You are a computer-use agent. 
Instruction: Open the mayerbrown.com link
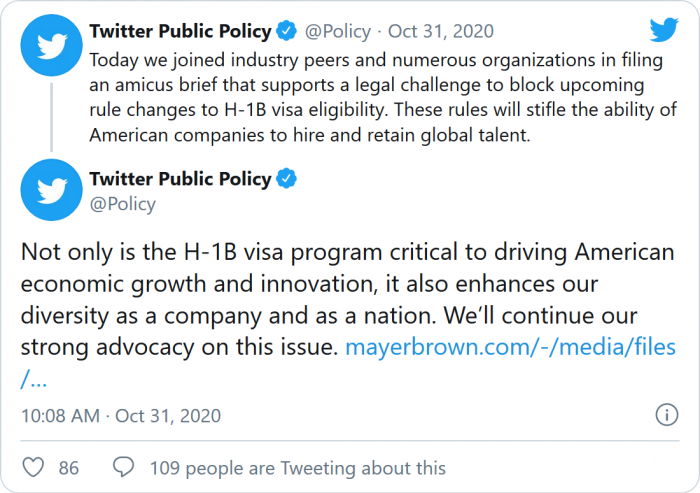[509, 349]
